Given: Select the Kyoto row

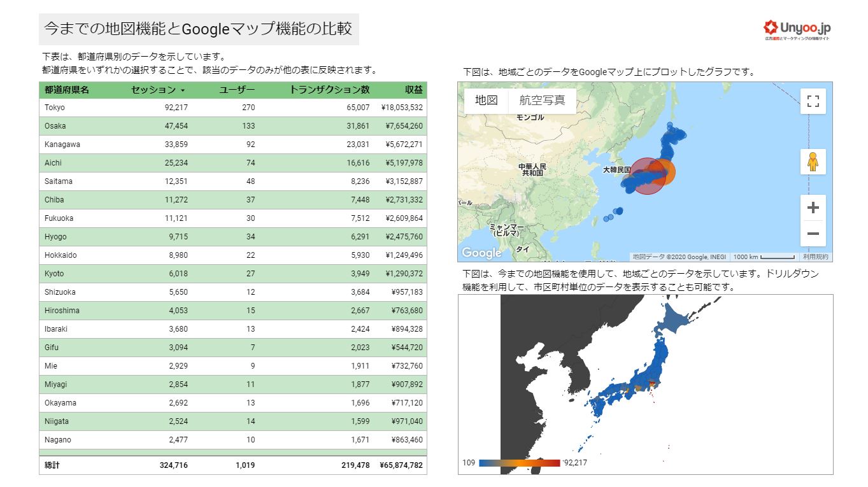Looking at the screenshot, I should pos(233,274).
